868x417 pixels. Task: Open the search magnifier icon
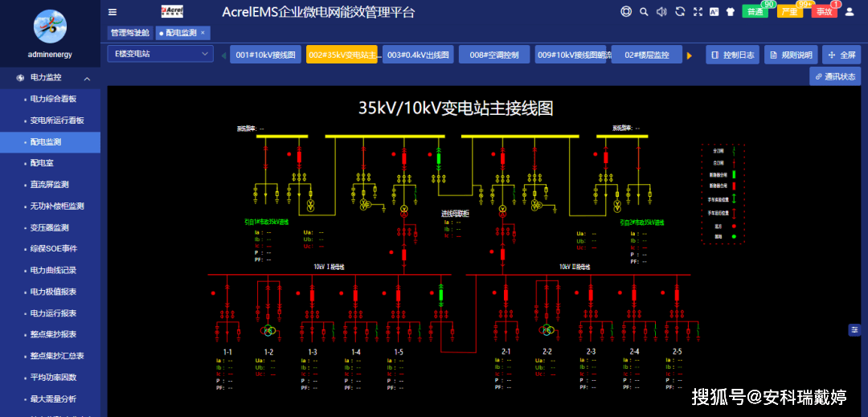coord(644,11)
